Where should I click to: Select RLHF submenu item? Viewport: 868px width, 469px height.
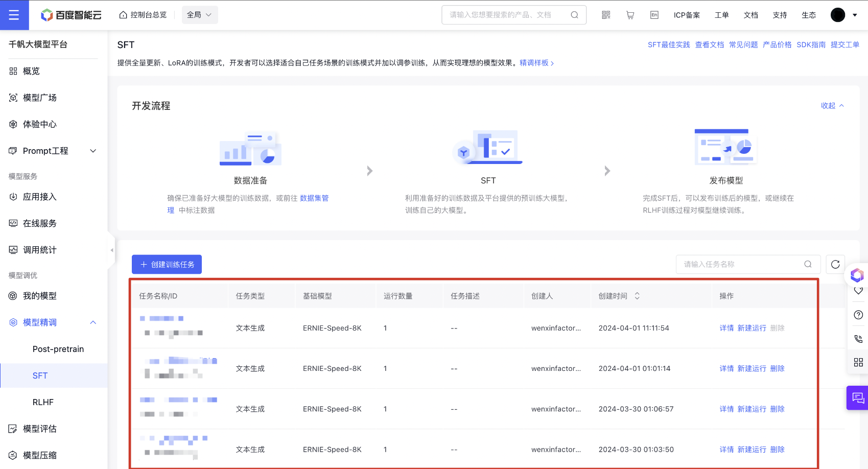[43, 402]
